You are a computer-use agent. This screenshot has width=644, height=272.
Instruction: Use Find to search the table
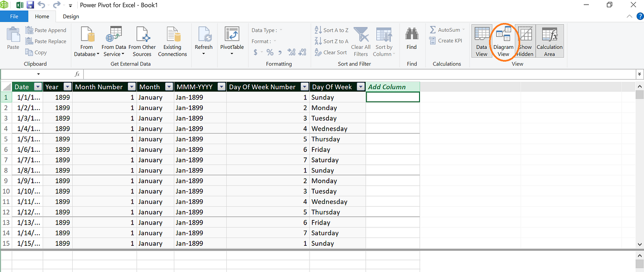tap(411, 41)
